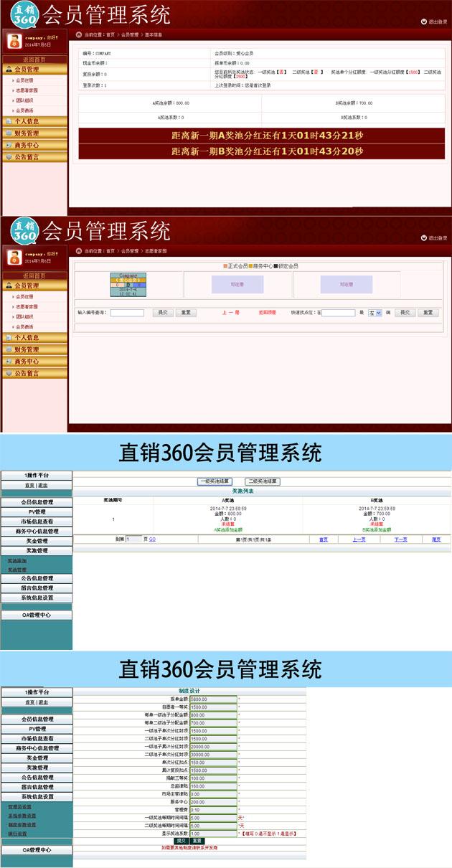Screen dimensions: 452x868
Task: Open 奖池添加 sub-link in 奖池列表 page sidebar
Action: coord(17,560)
